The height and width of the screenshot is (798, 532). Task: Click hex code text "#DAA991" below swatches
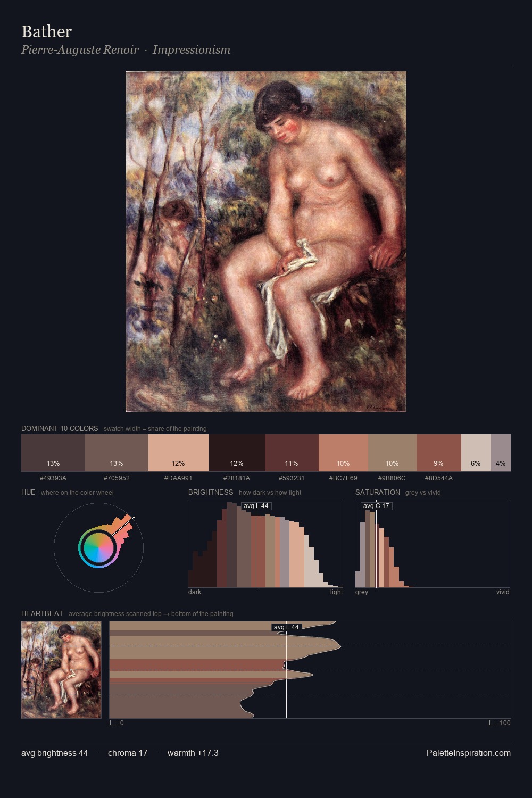[x=178, y=478]
